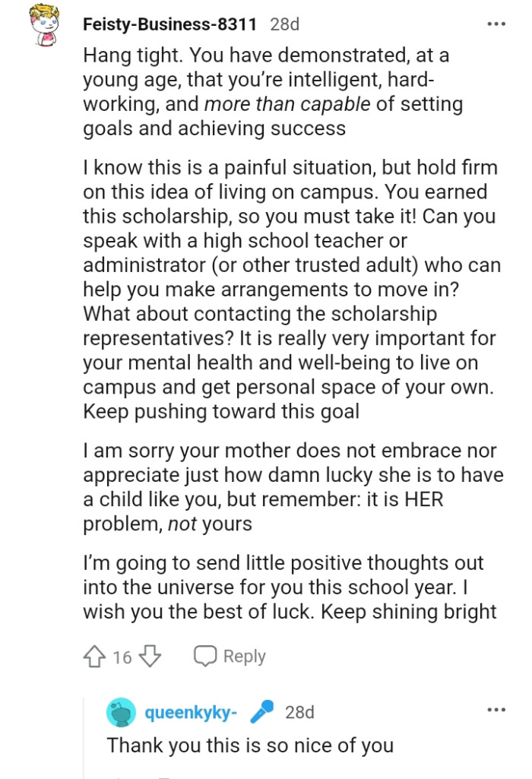Toggle the upvote arrow to remove a vote
532x779 pixels.
click(x=95, y=656)
